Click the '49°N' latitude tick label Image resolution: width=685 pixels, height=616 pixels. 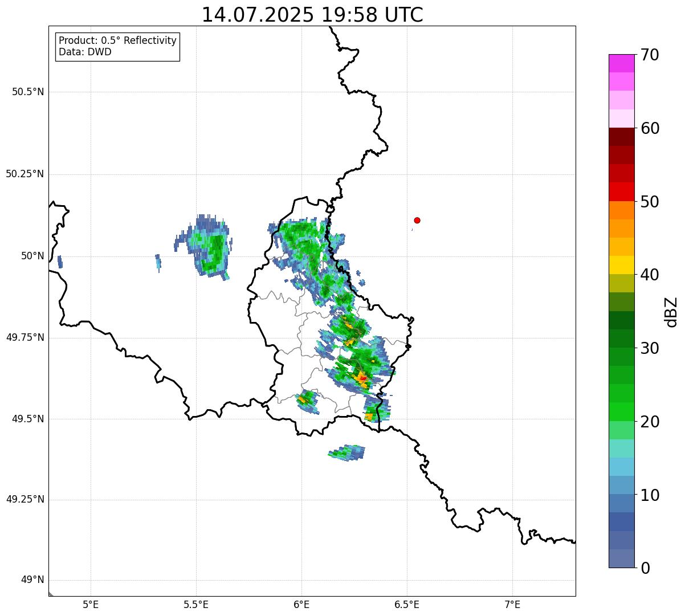coord(32,580)
